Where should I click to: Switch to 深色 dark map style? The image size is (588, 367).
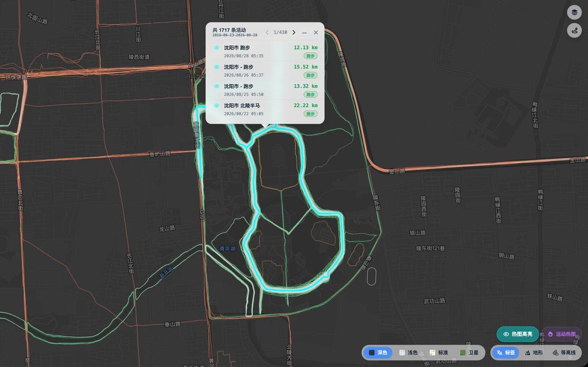pyautogui.click(x=378, y=353)
